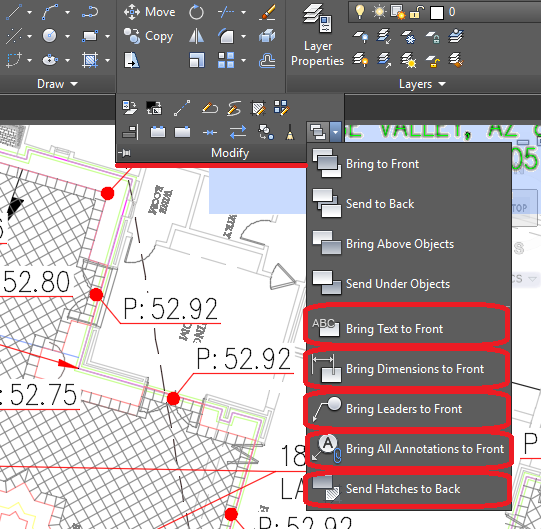Viewport: 541px width, 529px height.
Task: Expand the Line tool dropdown arrow
Action: click(x=30, y=12)
